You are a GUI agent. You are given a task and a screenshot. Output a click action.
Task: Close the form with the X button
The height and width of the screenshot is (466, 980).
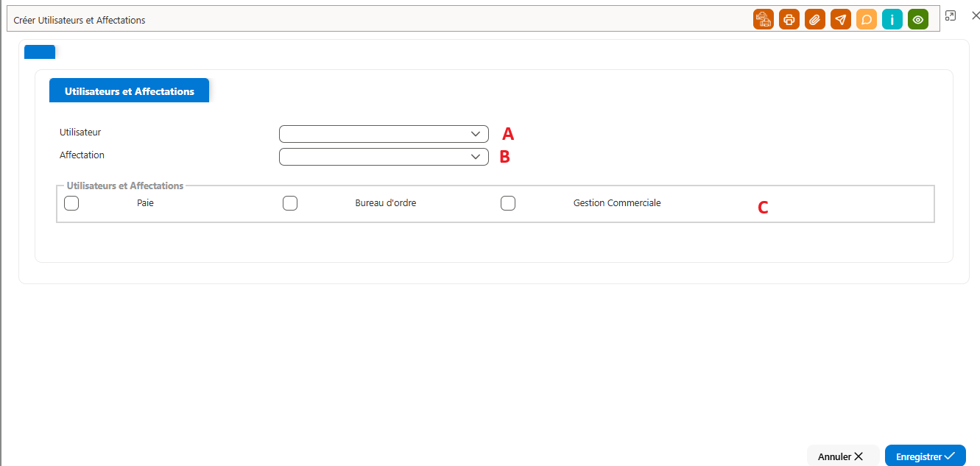click(x=976, y=15)
